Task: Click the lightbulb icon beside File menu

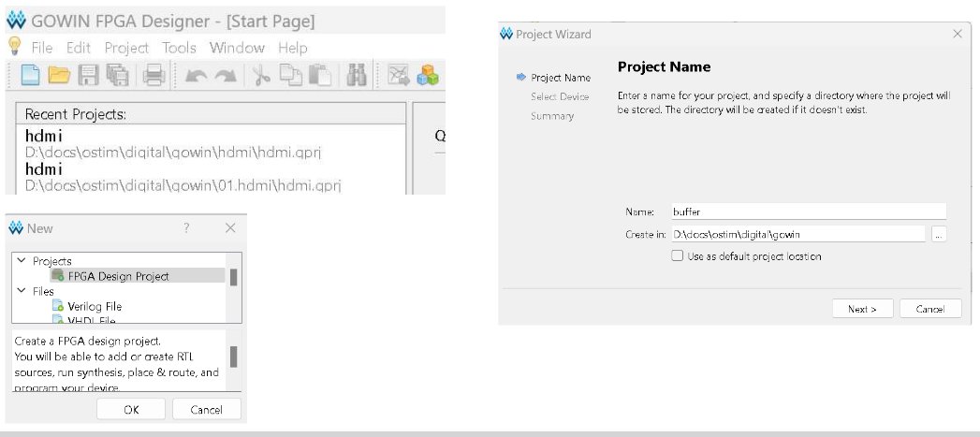Action: (x=14, y=46)
